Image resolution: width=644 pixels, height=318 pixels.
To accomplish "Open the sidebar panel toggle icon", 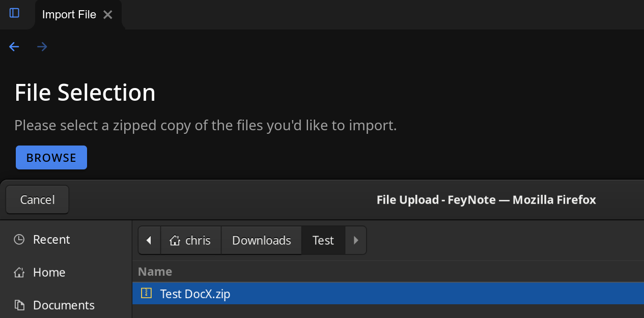I will tap(13, 14).
